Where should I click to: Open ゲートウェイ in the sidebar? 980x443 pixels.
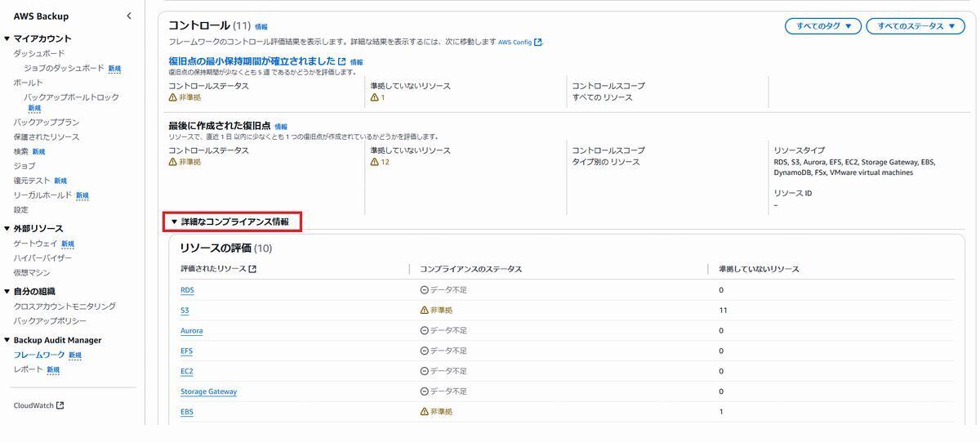[x=36, y=244]
